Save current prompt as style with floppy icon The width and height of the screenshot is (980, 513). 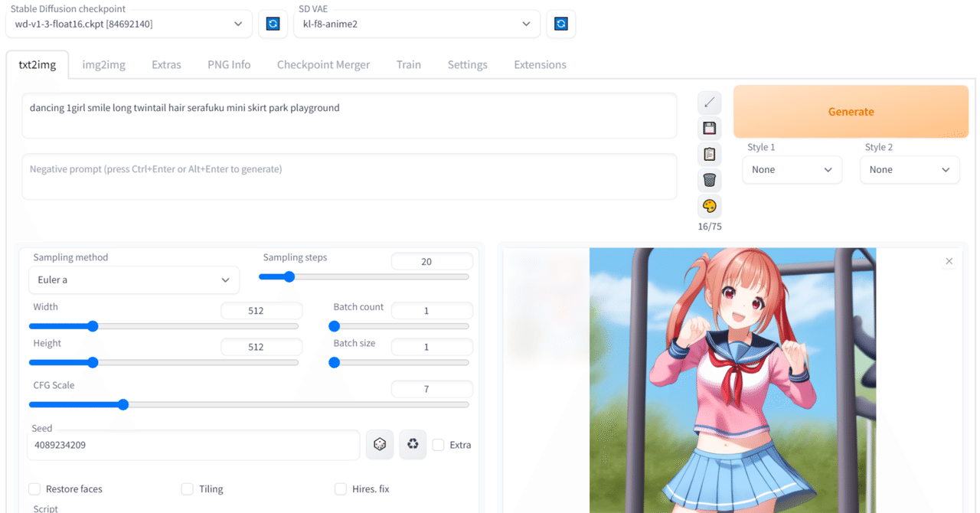pos(709,128)
